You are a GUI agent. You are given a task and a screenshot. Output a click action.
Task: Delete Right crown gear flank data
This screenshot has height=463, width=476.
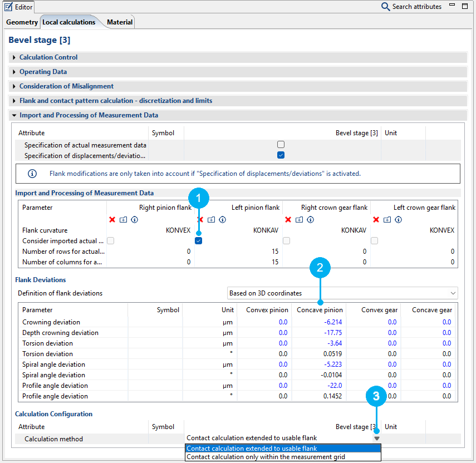click(288, 219)
